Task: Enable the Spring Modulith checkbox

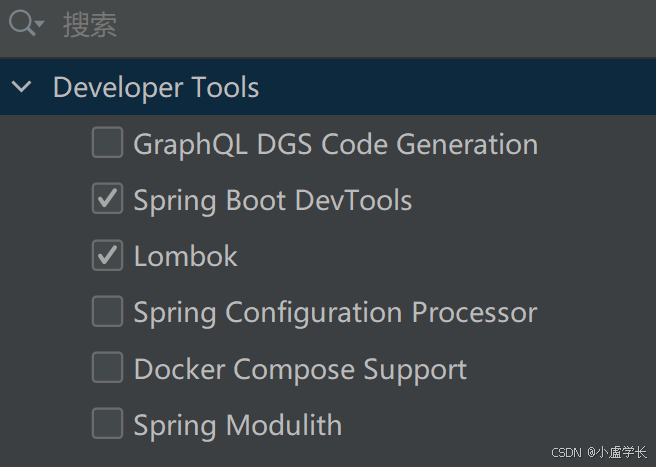Action: [x=108, y=423]
